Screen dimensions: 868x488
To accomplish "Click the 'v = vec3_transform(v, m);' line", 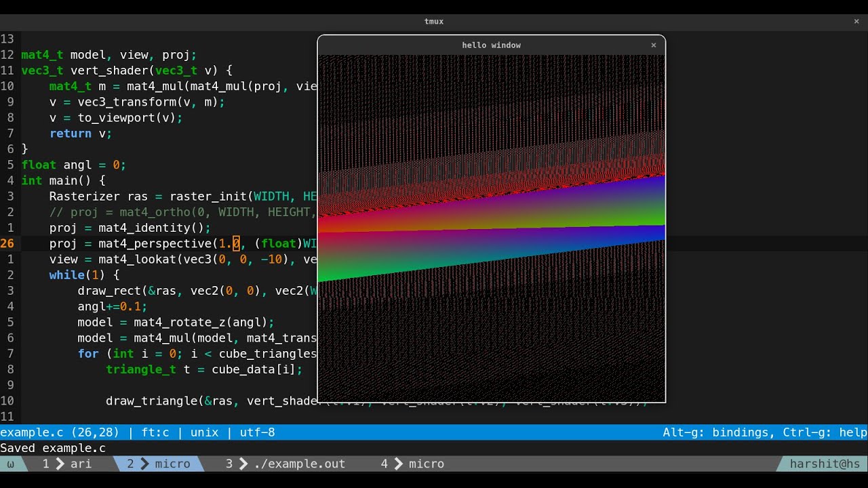I will [137, 102].
